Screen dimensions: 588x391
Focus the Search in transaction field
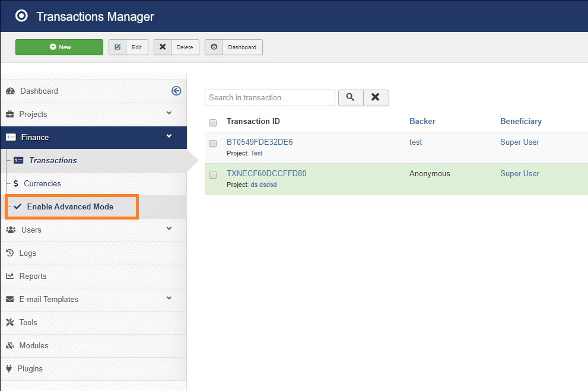[270, 98]
